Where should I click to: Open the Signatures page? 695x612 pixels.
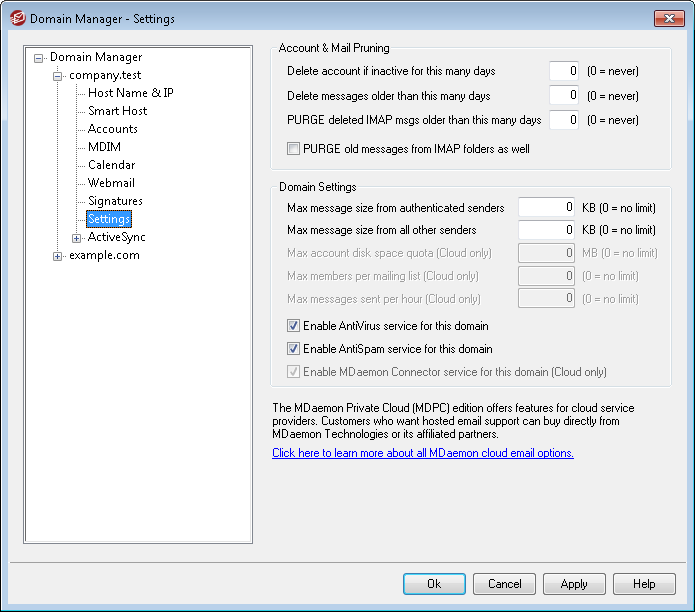[115, 201]
